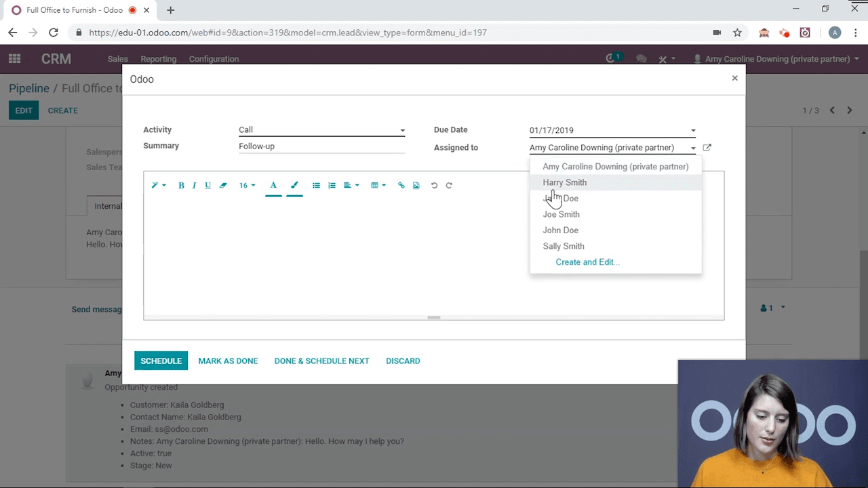868x488 pixels.
Task: Open the paragraph alignment dropdown
Action: tap(351, 186)
